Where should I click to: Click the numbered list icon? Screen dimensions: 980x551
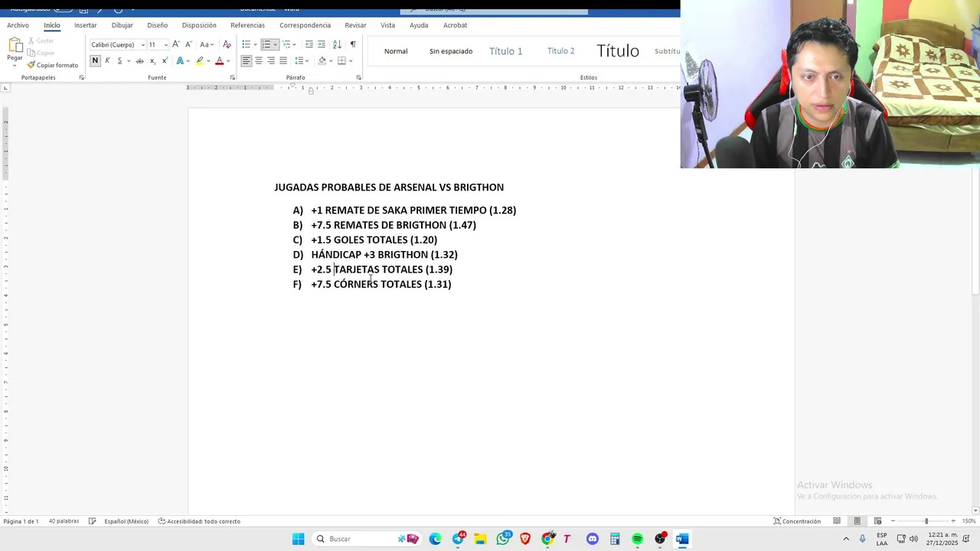(266, 44)
